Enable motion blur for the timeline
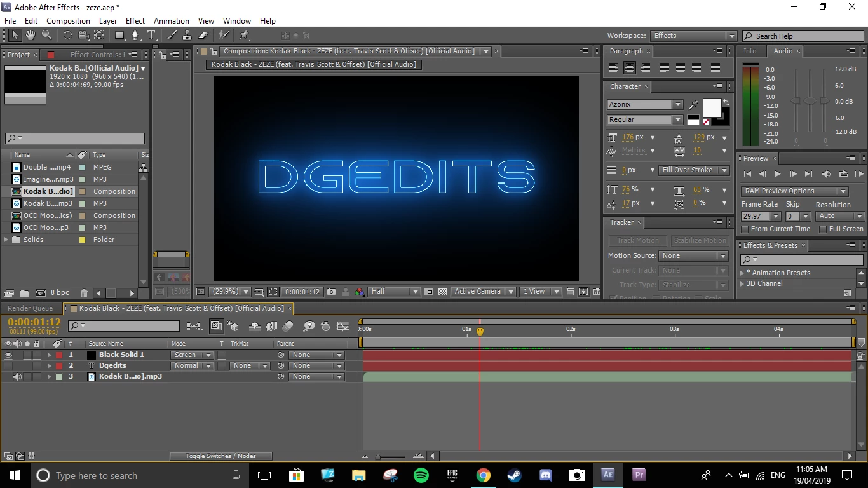This screenshot has height=488, width=868. [288, 327]
